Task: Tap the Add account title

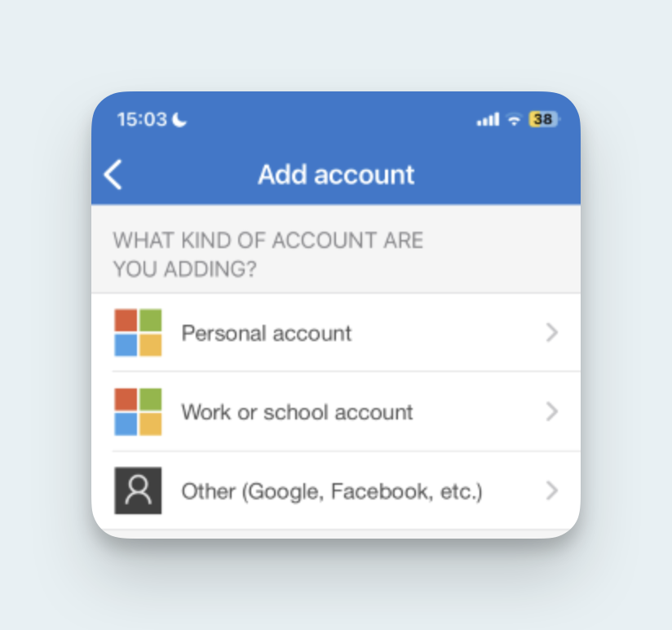Action: click(x=336, y=175)
